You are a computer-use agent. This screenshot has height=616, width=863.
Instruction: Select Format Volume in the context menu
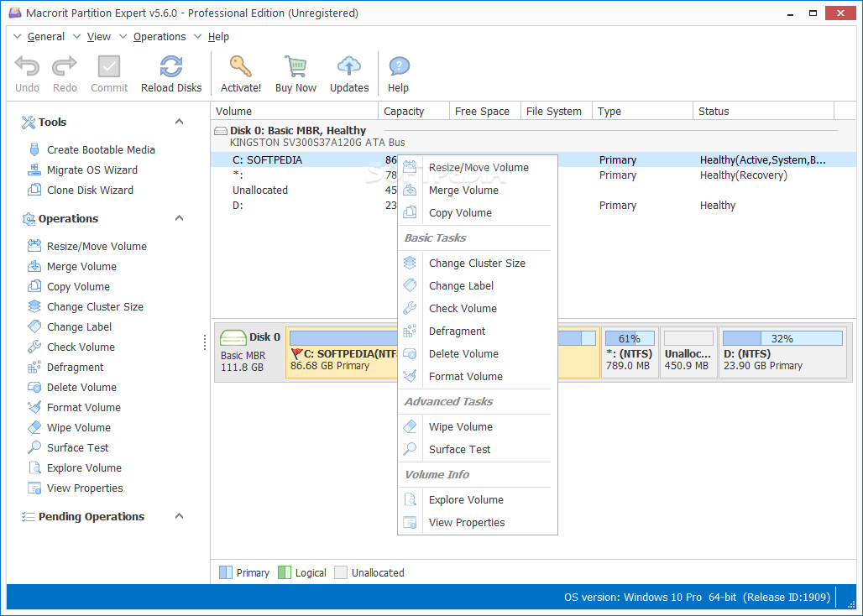click(x=468, y=376)
